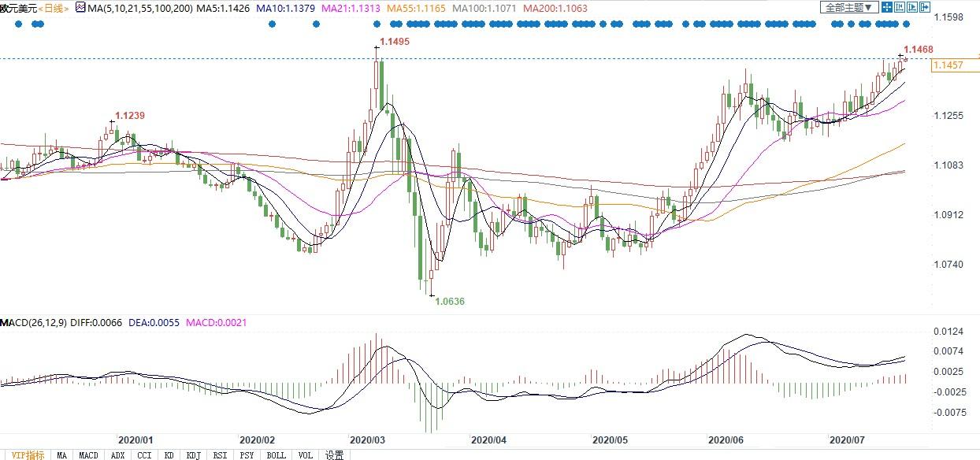
Task: Open the 全部主题 theme dropdown
Action: coord(848,8)
